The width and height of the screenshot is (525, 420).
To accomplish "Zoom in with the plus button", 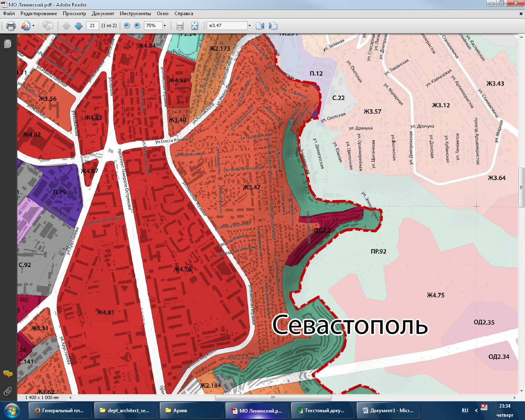I will point(137,25).
